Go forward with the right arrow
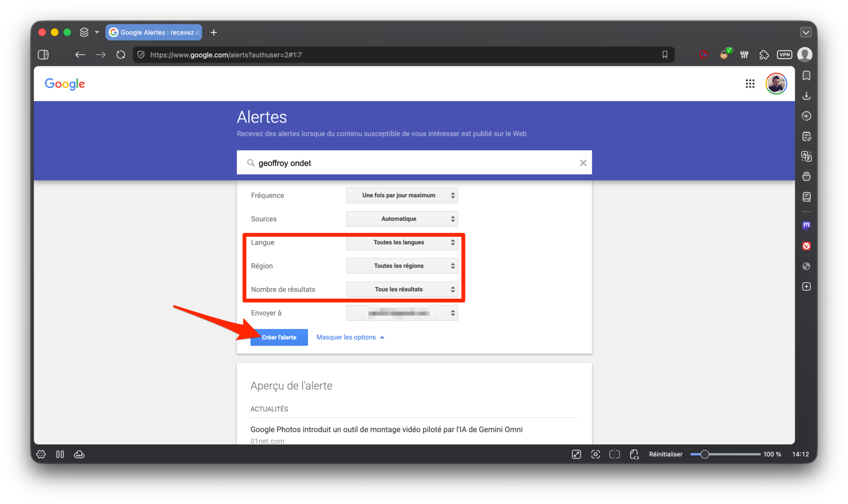The height and width of the screenshot is (504, 848). coord(101,55)
